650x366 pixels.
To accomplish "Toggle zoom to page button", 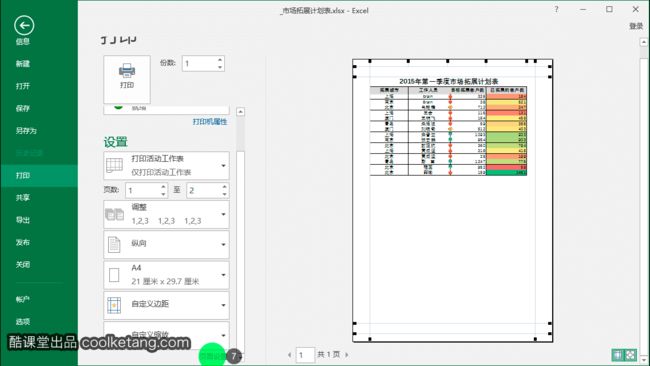I will tap(631, 355).
